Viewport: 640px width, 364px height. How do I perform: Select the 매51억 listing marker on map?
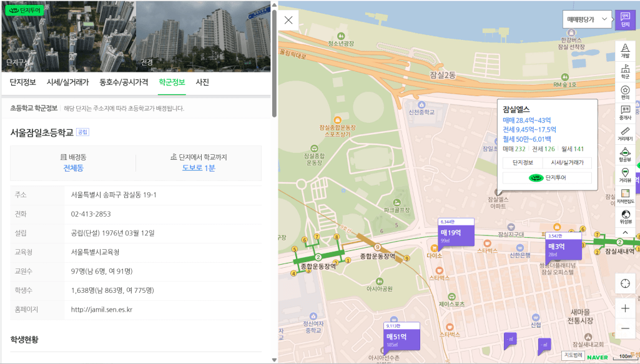pos(402,337)
